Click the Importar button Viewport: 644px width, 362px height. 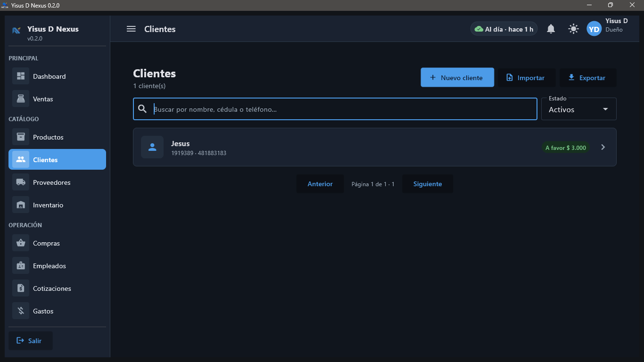click(x=526, y=77)
